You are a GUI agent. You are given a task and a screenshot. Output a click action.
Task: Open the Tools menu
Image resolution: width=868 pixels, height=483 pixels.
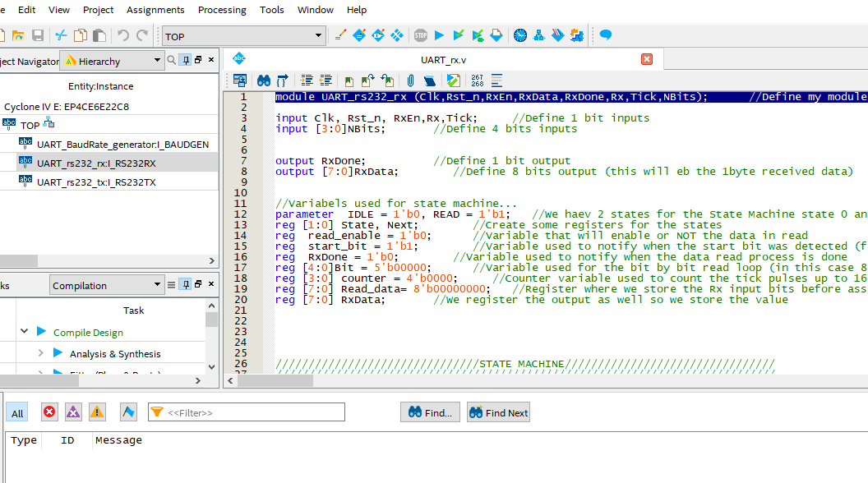pos(271,10)
